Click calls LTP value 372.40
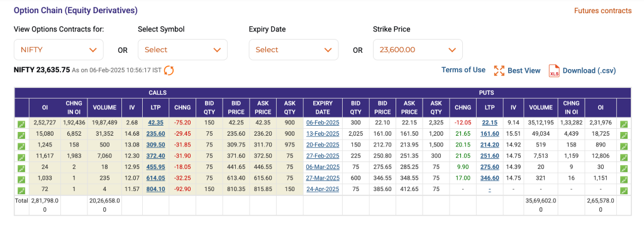The height and width of the screenshot is (235, 644). tap(156, 156)
